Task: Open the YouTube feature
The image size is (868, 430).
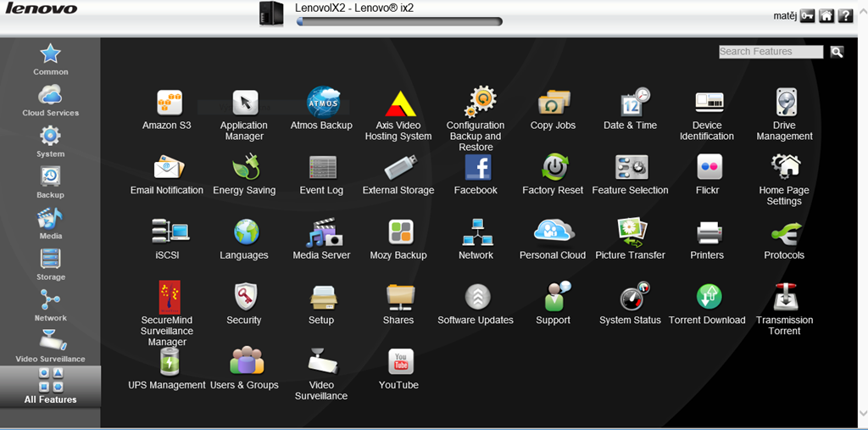Action: pos(398,362)
